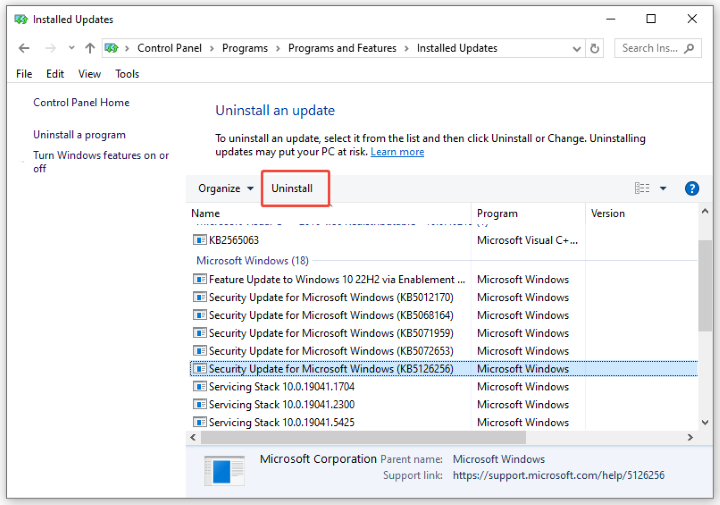The height and width of the screenshot is (505, 720).
Task: Select highlighted Security Update KB5126256
Action: (444, 369)
